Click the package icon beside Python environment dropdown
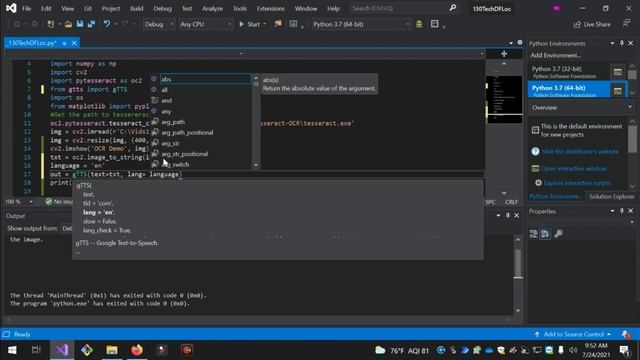Screen dimensions: 640x360 (x=419, y=24)
